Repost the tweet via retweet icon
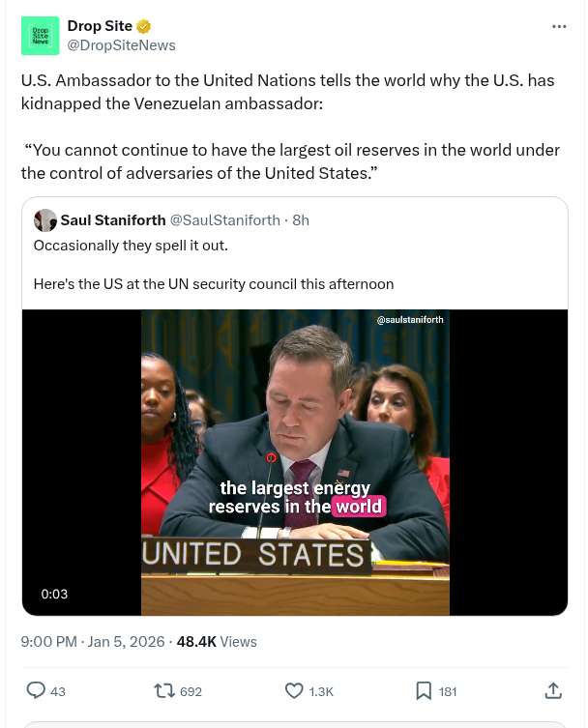This screenshot has height=728, width=588. click(164, 690)
